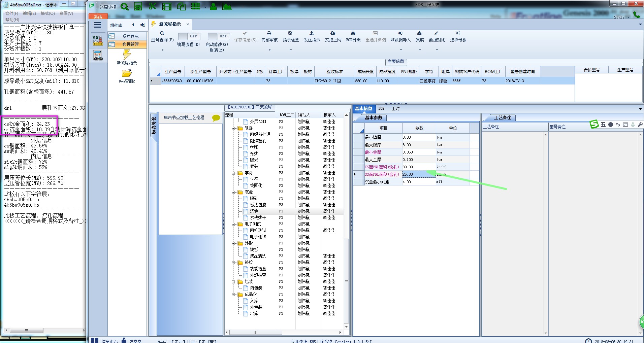Viewport: 644px width, 343px height.
Task: Click the MI数据导入 import icon
Action: (400, 33)
